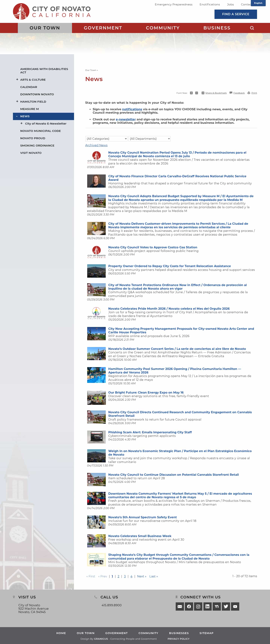Click the Phishing Scam laptop thumbnail
This screenshot has width=270, height=644.
click(96, 437)
